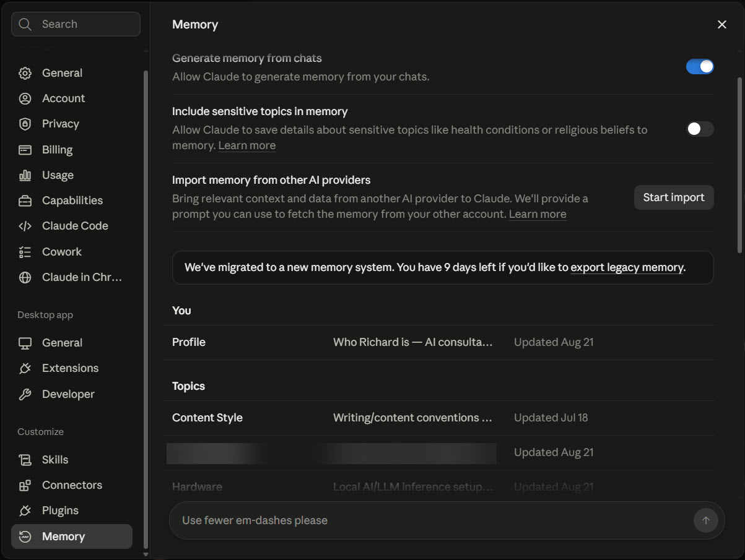This screenshot has height=560, width=745.
Task: Click 'Updated Jul 18' date text
Action: click(x=551, y=418)
